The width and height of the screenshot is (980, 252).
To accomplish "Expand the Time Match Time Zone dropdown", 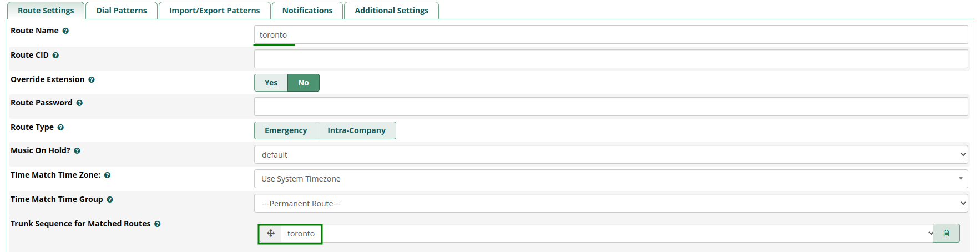I will click(x=610, y=179).
